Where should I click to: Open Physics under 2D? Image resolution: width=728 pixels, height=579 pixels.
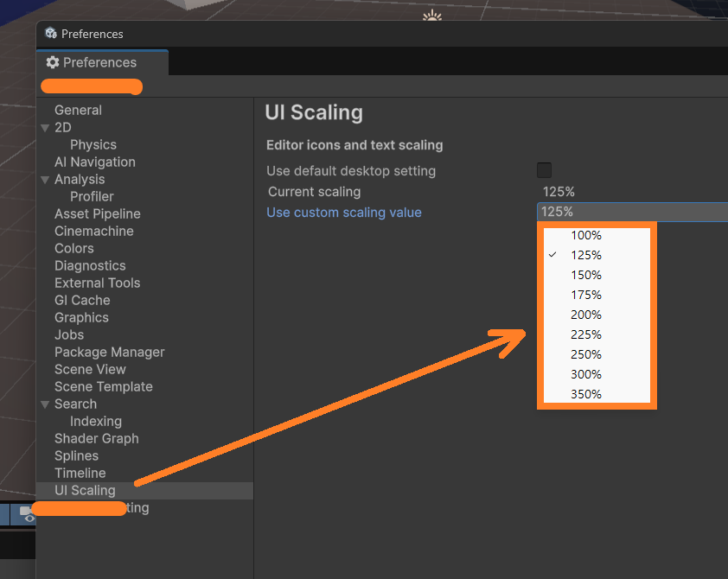click(x=93, y=145)
